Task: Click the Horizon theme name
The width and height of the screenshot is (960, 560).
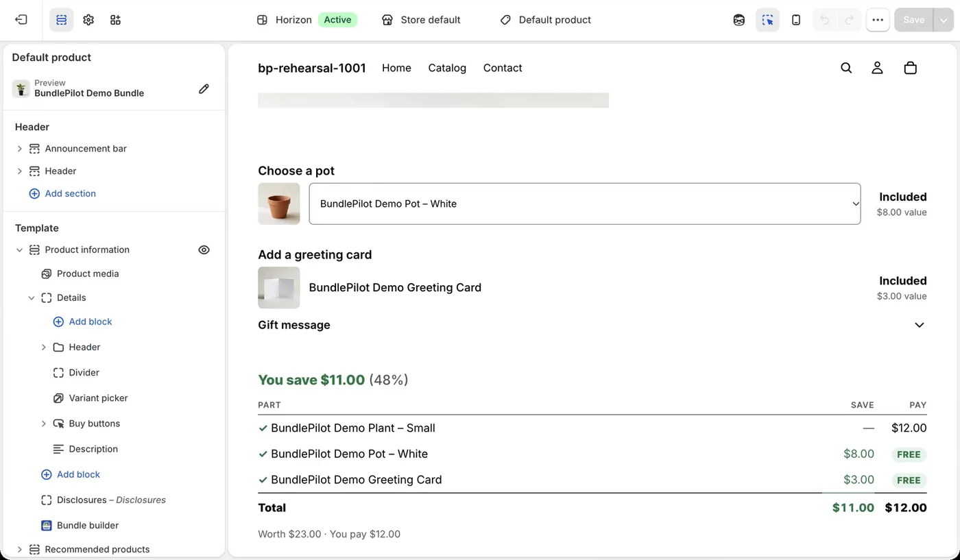Action: (293, 20)
